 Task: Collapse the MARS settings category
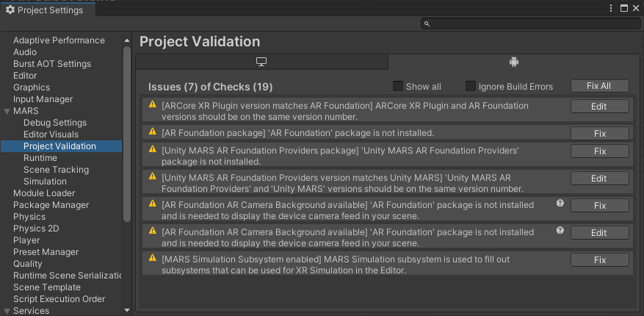(7, 111)
